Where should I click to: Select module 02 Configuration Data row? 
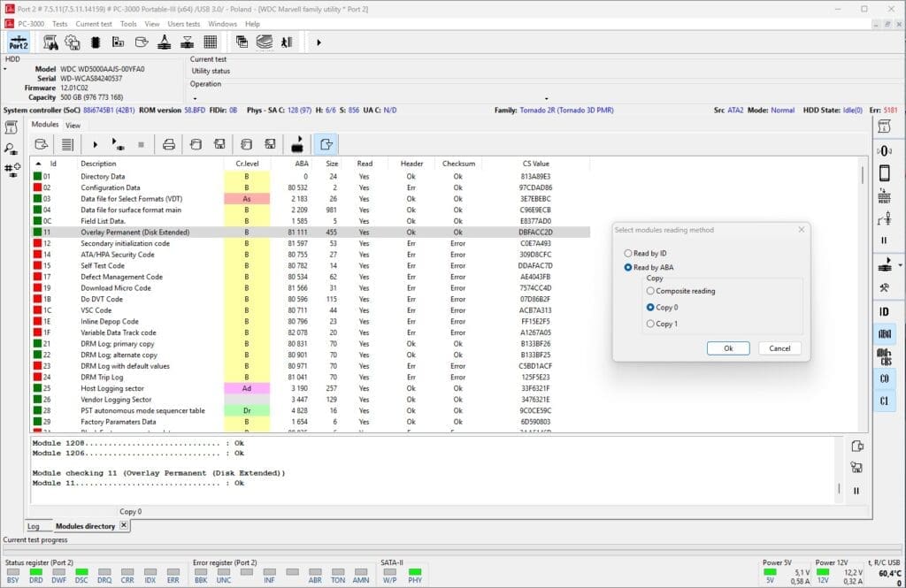coord(311,187)
